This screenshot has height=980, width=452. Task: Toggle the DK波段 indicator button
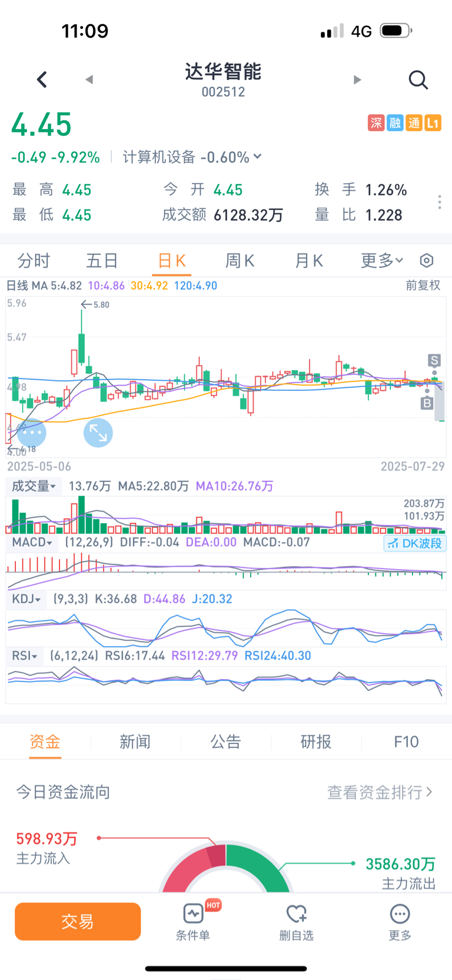[x=415, y=543]
